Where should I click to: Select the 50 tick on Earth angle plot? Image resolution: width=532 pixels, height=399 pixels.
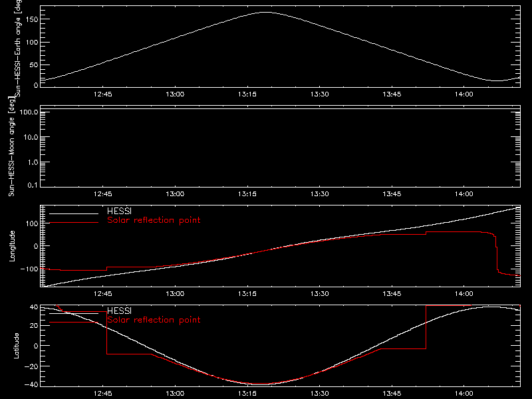[34, 65]
